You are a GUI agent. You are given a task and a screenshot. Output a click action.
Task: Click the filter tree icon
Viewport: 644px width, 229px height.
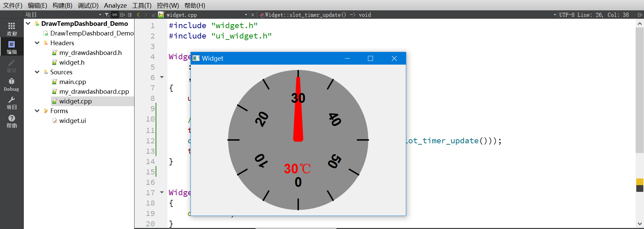(107, 15)
